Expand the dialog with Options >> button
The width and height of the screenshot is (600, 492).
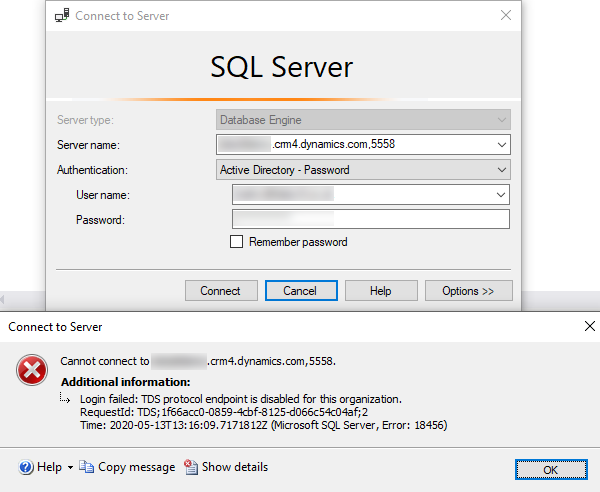pos(467,291)
